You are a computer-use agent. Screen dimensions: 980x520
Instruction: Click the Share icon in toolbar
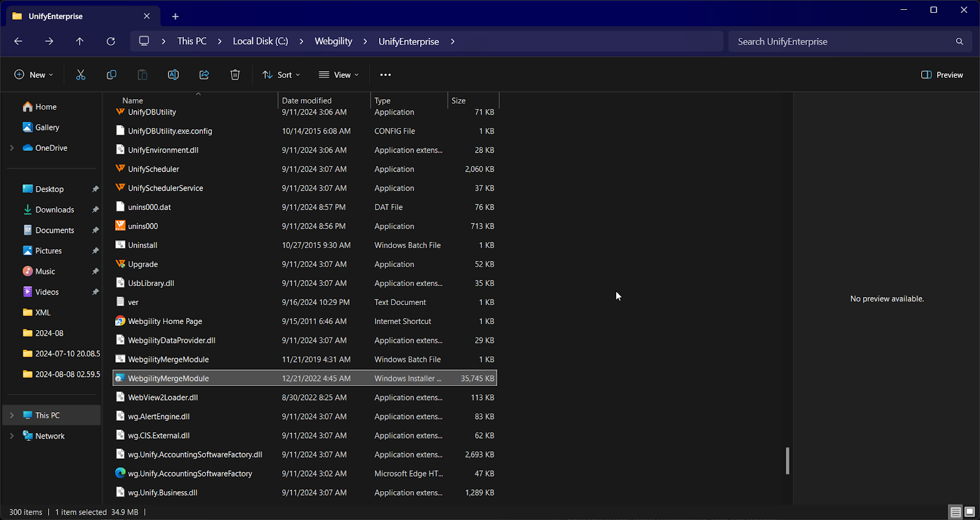click(x=204, y=75)
